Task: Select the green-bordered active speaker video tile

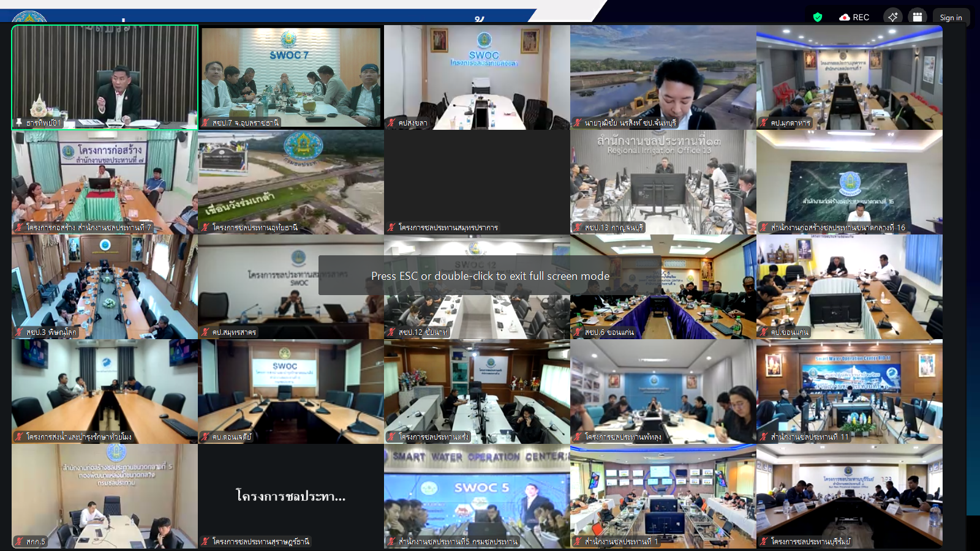Action: [x=105, y=73]
